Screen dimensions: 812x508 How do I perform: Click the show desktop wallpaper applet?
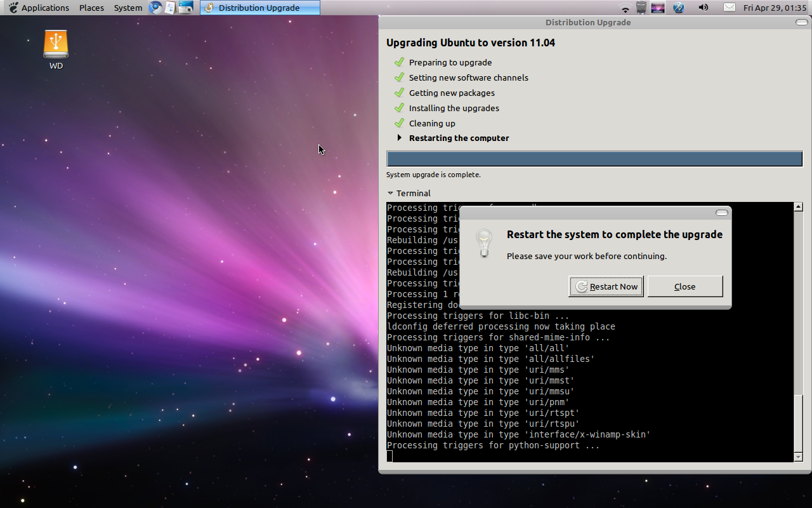[x=658, y=8]
